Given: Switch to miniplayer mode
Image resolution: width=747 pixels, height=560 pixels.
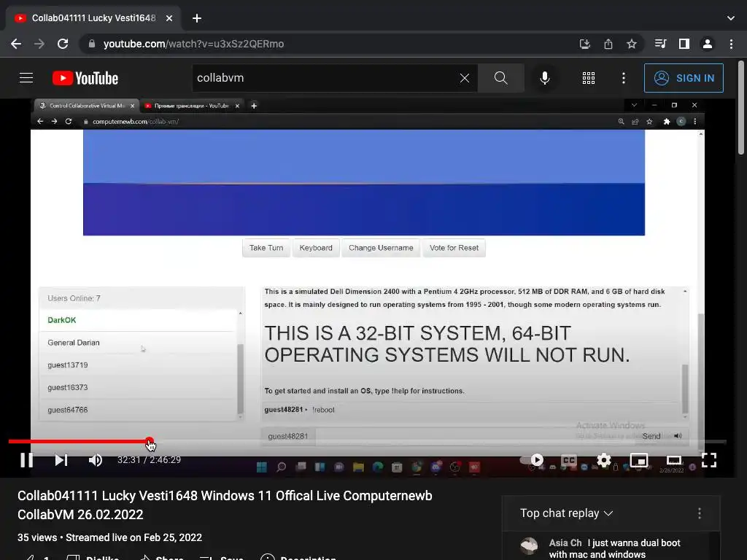Looking at the screenshot, I should pos(639,460).
